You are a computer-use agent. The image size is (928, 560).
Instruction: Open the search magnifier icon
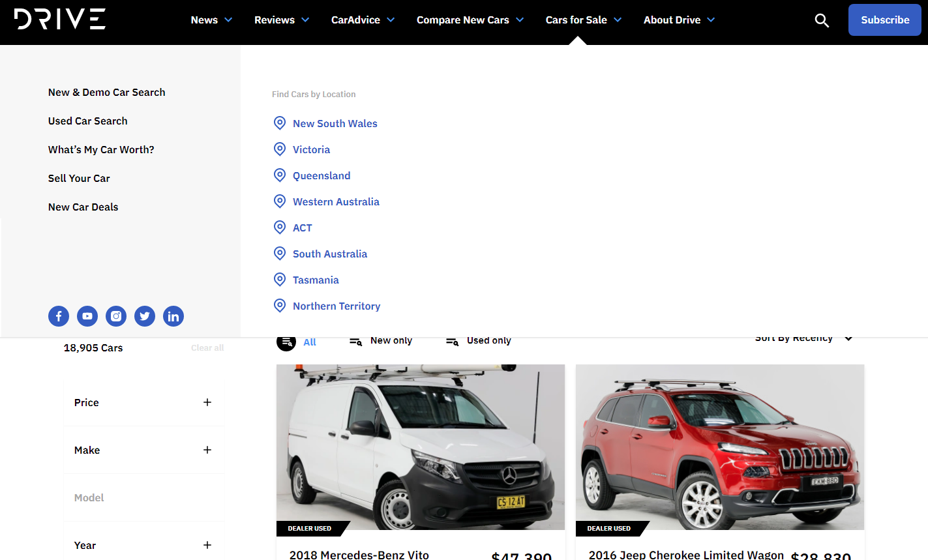[822, 20]
